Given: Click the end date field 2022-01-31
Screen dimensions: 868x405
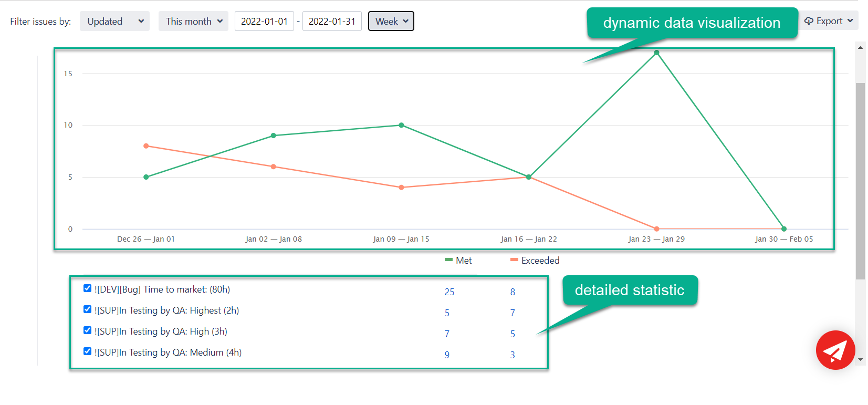Looking at the screenshot, I should (x=332, y=22).
